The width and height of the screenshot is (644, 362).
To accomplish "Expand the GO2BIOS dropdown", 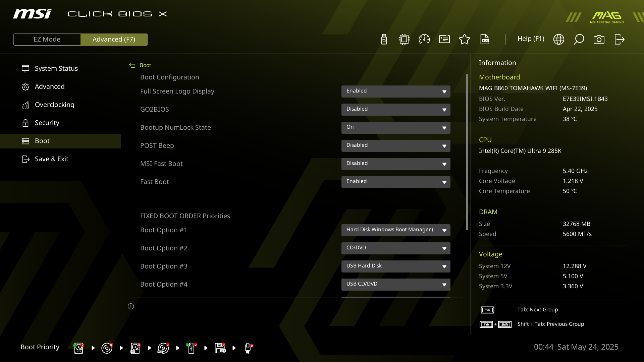I will (396, 109).
